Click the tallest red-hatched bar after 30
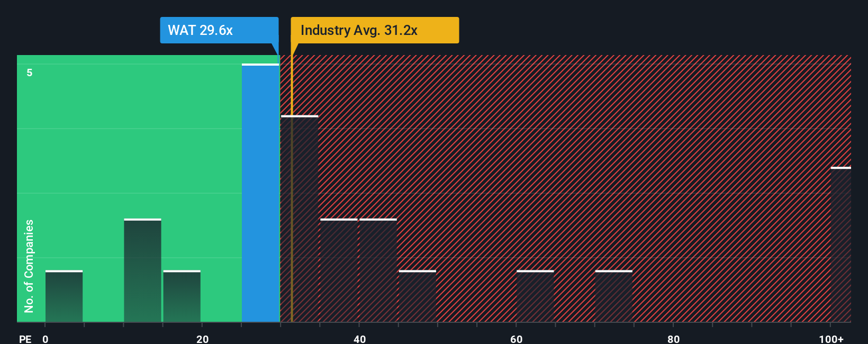This screenshot has width=868, height=344. (x=300, y=219)
